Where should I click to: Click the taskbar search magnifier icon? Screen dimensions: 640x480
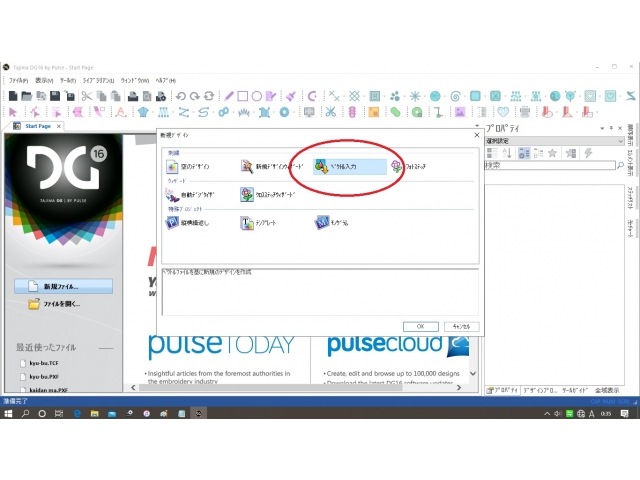click(25, 413)
